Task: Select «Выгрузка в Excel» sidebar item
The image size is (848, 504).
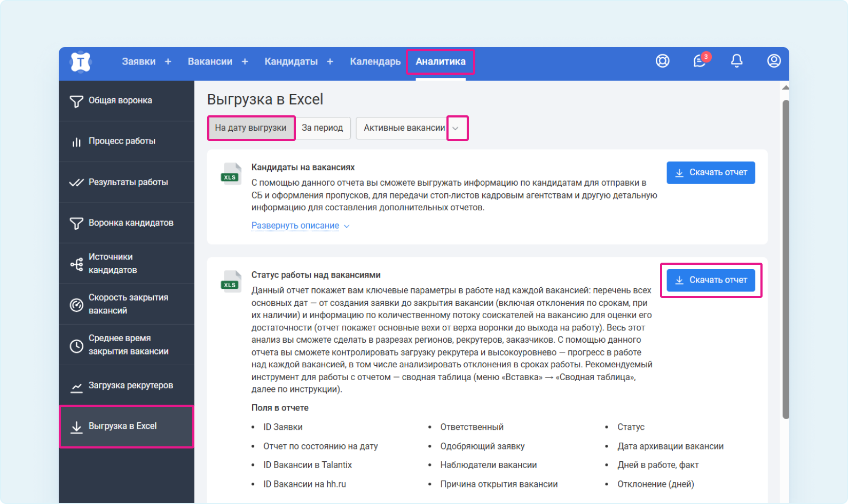Action: tap(122, 427)
